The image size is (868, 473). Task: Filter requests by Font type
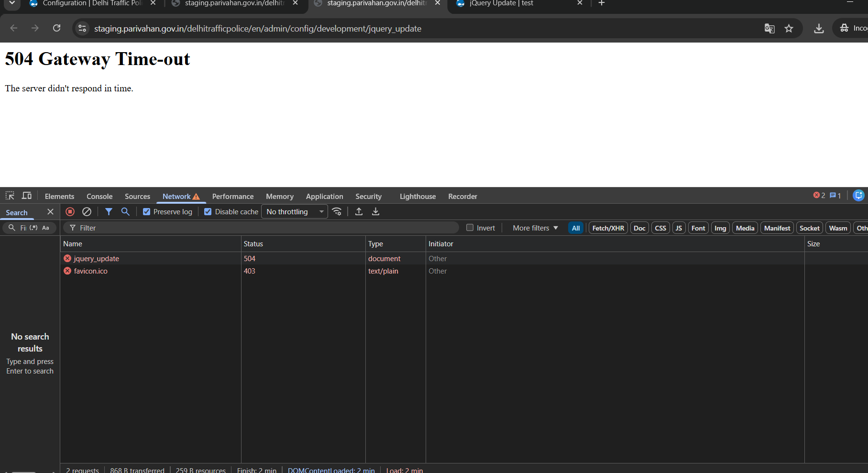point(698,228)
